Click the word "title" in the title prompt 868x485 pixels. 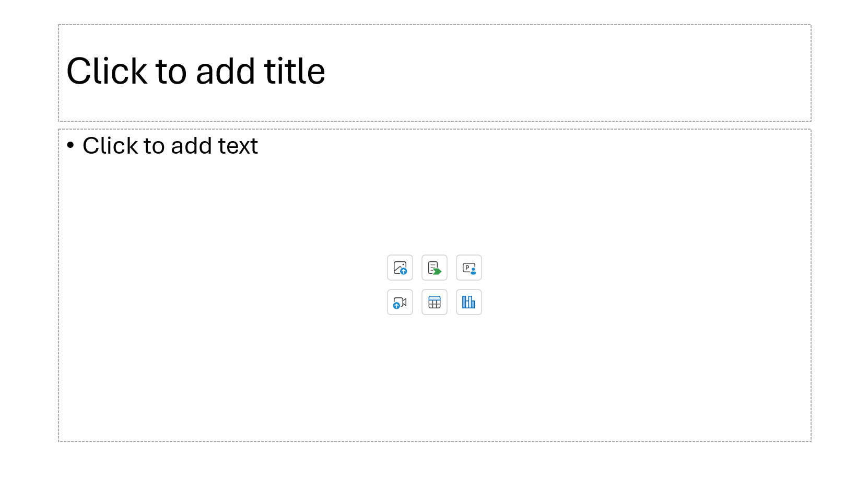295,72
